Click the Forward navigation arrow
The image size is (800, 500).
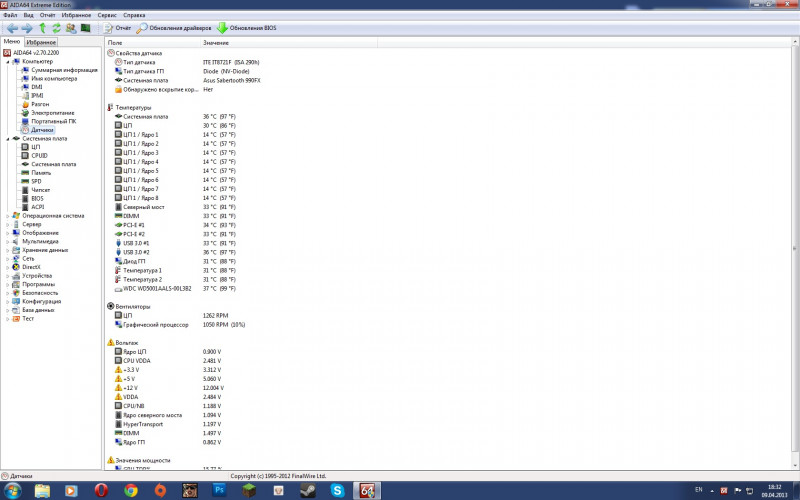point(27,28)
